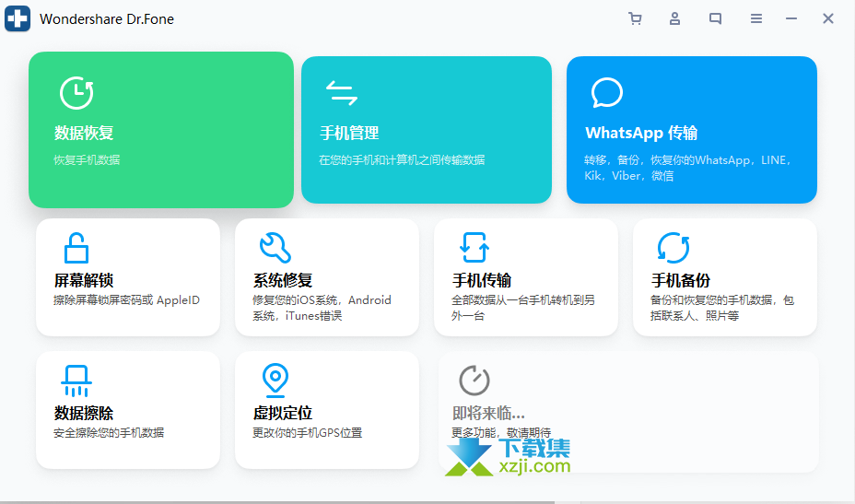Open the WhatsApp 传输 title
The image size is (855, 504).
[x=641, y=133]
